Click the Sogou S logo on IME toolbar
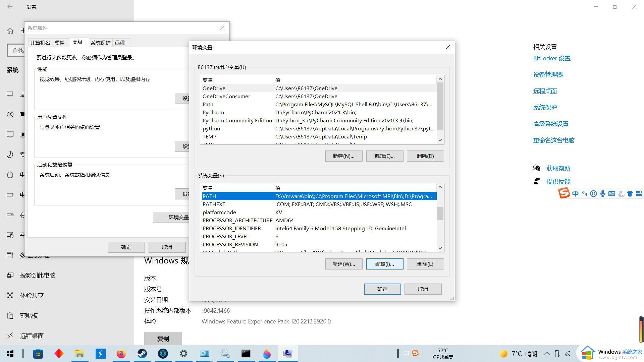The height and width of the screenshot is (362, 644). (564, 193)
